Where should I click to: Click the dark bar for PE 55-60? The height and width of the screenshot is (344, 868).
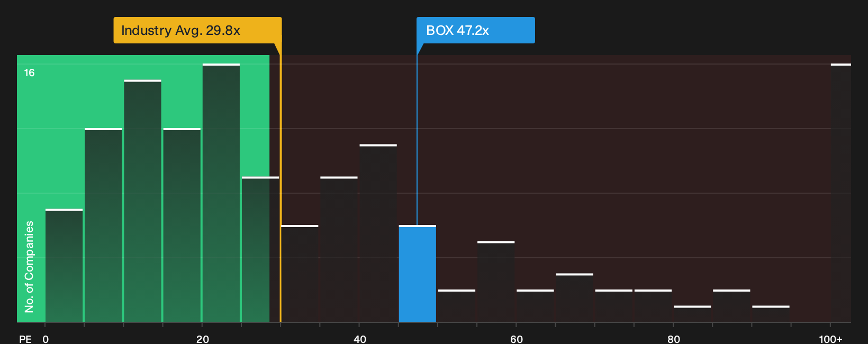point(496,282)
